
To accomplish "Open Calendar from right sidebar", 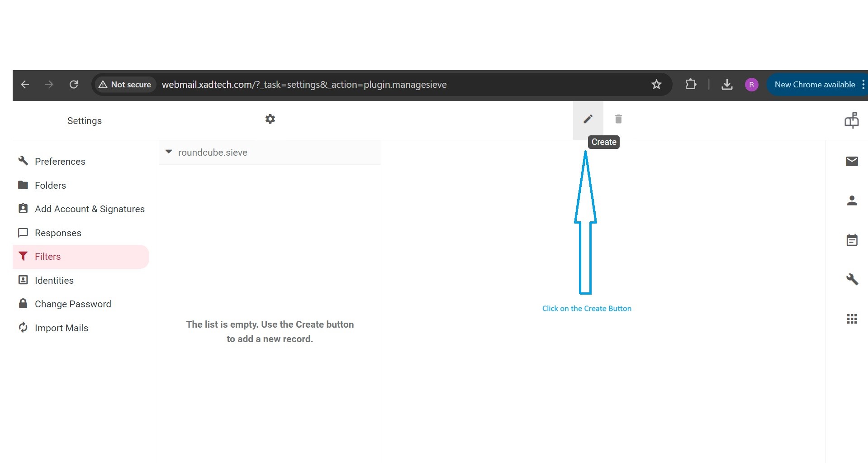I will pos(852,240).
